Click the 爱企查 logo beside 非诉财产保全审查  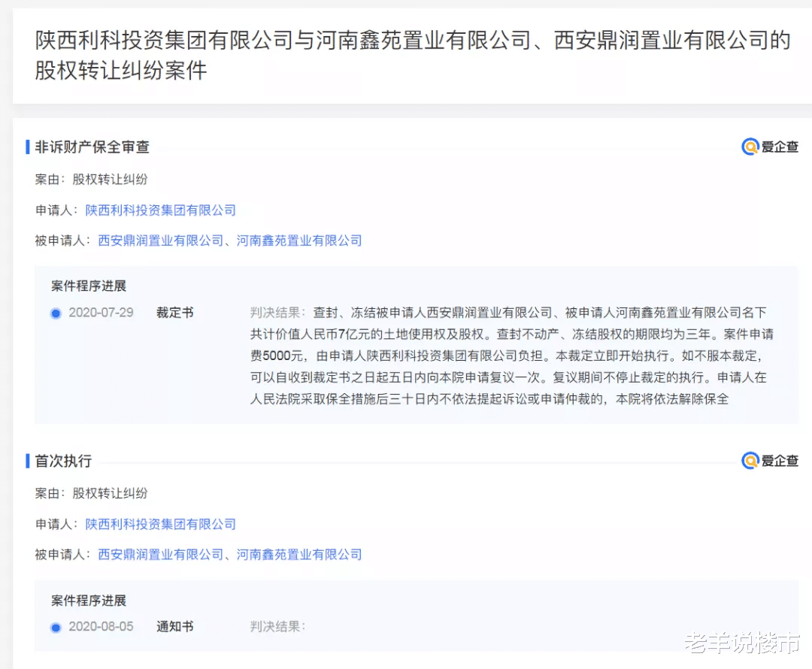770,147
